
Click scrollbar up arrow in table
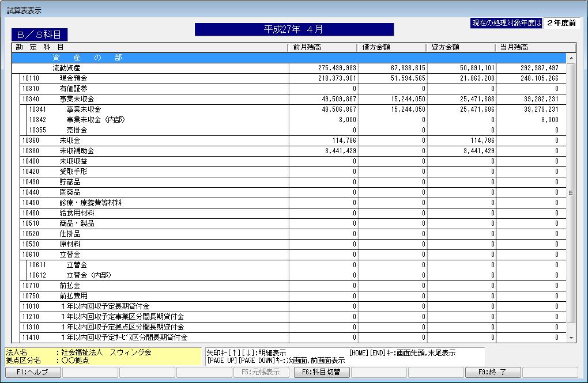pyautogui.click(x=571, y=58)
